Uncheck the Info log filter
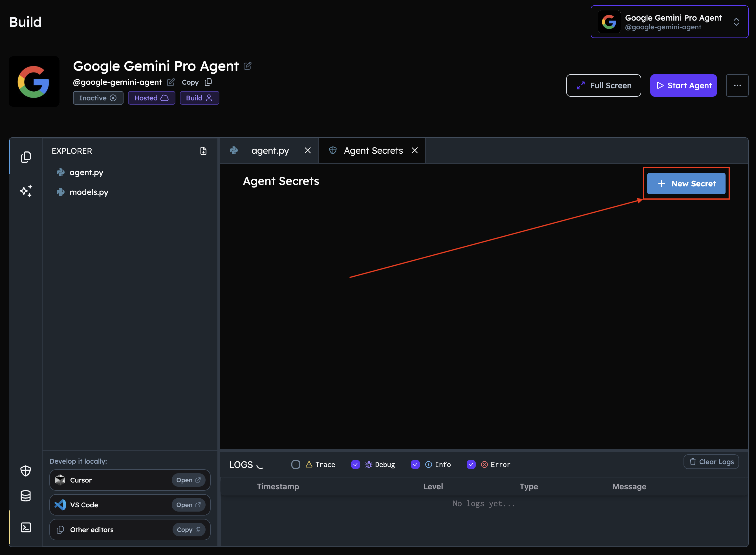 pyautogui.click(x=415, y=464)
